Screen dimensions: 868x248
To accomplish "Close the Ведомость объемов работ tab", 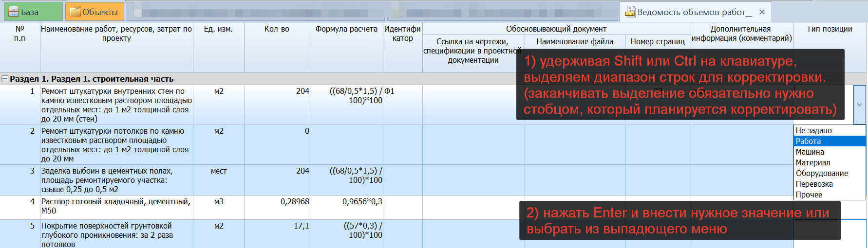I will (762, 12).
